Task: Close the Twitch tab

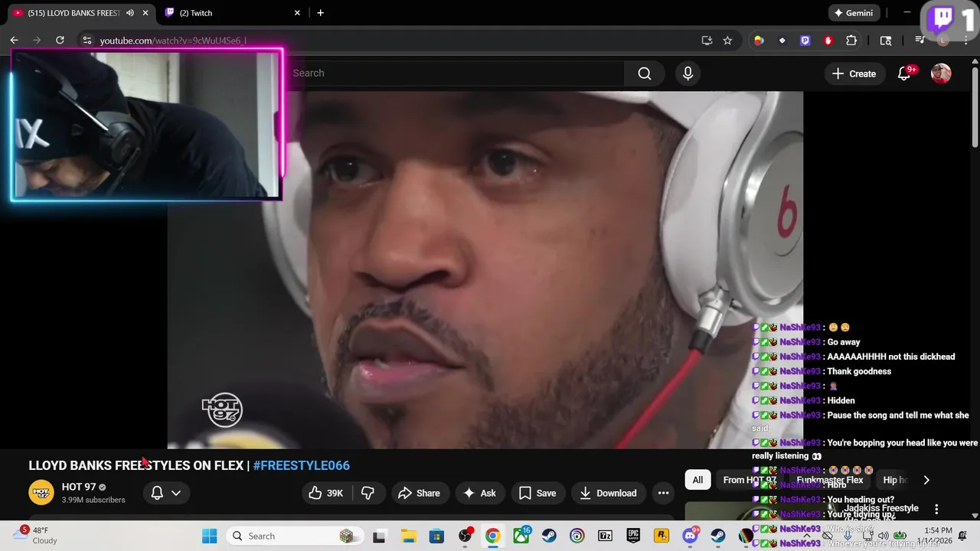Action: [297, 13]
